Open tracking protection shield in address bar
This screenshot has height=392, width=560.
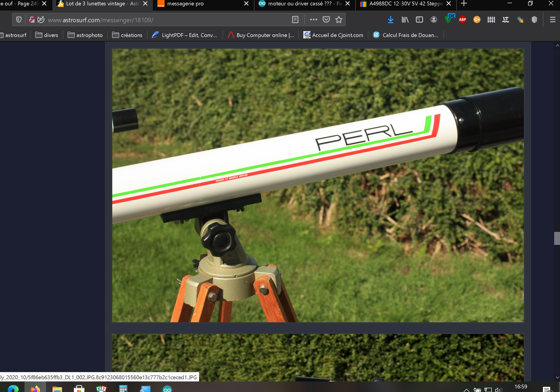click(19, 20)
